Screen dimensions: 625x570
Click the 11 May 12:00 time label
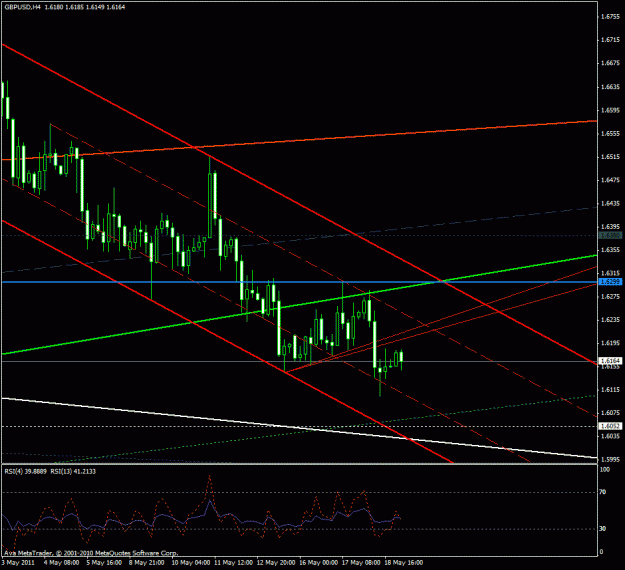(x=233, y=563)
